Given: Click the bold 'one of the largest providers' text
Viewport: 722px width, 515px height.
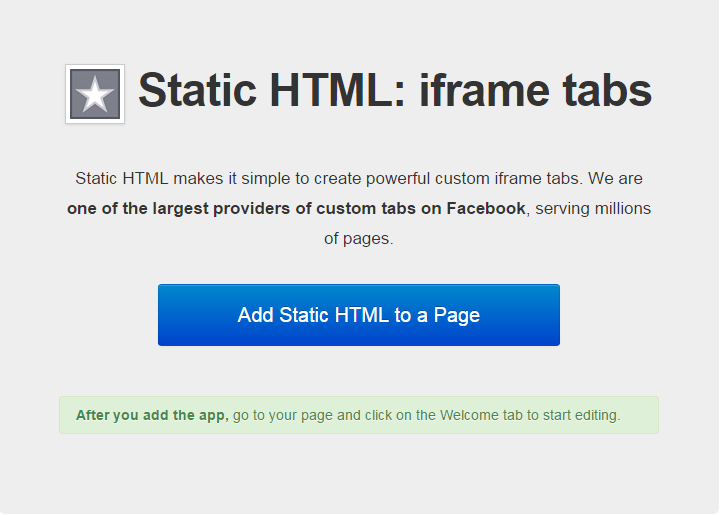Looking at the screenshot, I should pyautogui.click(x=178, y=209).
